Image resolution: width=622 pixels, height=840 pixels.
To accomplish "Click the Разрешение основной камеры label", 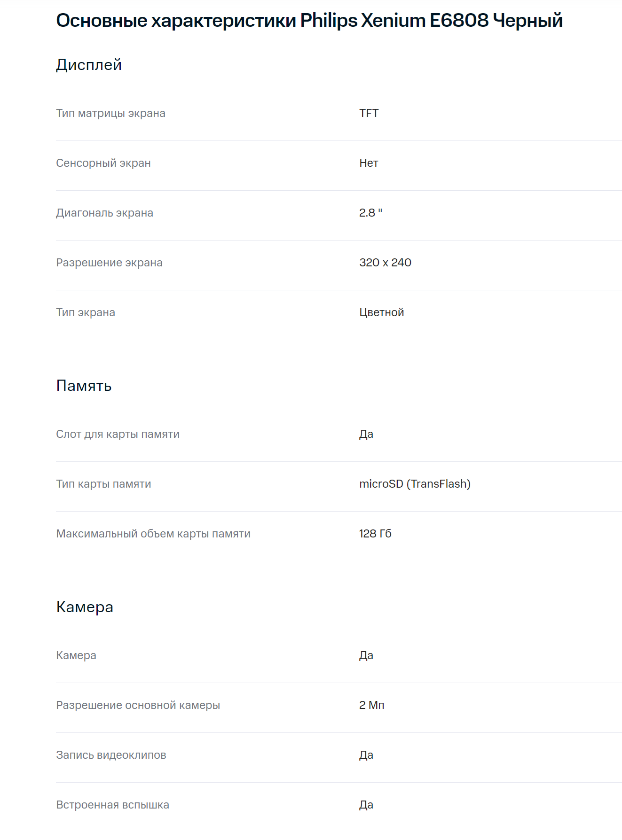I will pyautogui.click(x=138, y=705).
